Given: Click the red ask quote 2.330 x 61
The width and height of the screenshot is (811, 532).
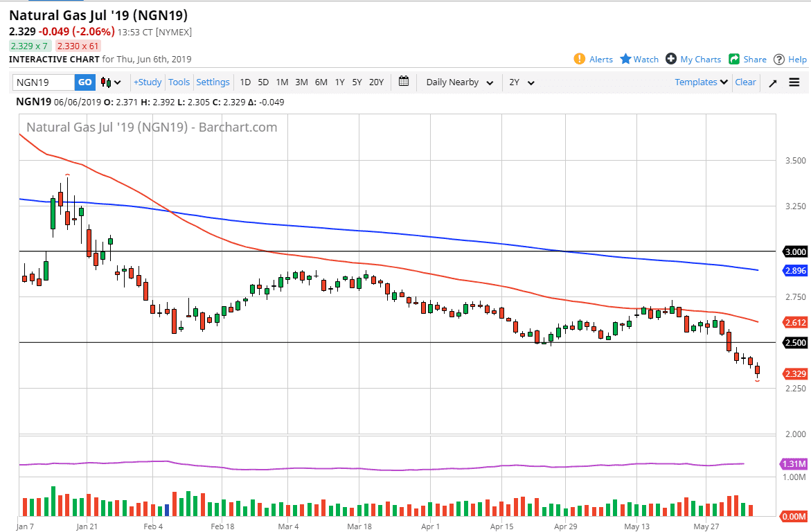Looking at the screenshot, I should tap(78, 46).
